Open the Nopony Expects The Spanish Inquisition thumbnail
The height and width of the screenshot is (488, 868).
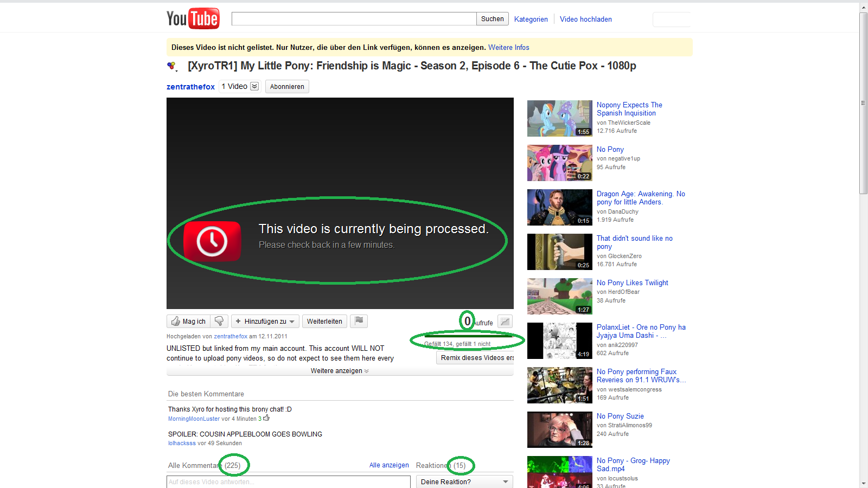560,118
